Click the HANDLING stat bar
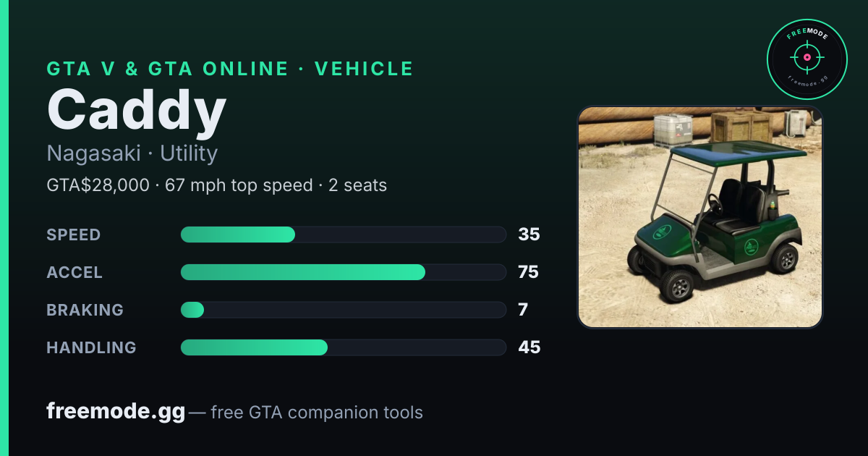This screenshot has width=868, height=456. click(343, 347)
